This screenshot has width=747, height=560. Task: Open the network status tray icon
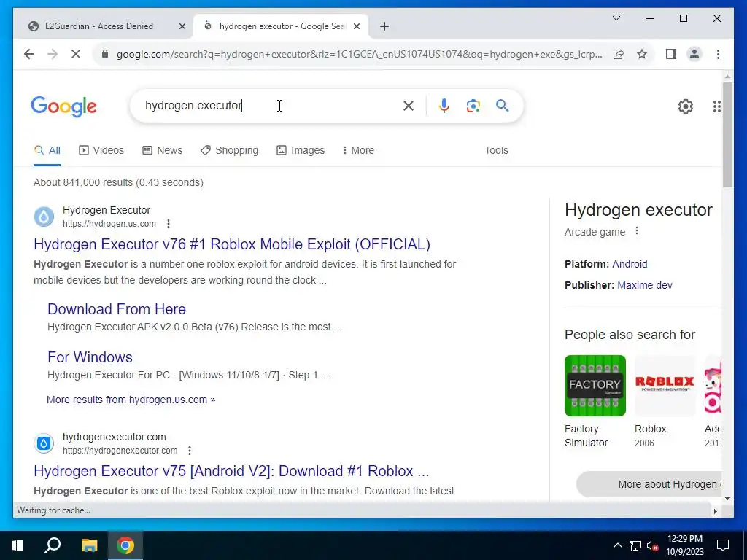click(635, 545)
